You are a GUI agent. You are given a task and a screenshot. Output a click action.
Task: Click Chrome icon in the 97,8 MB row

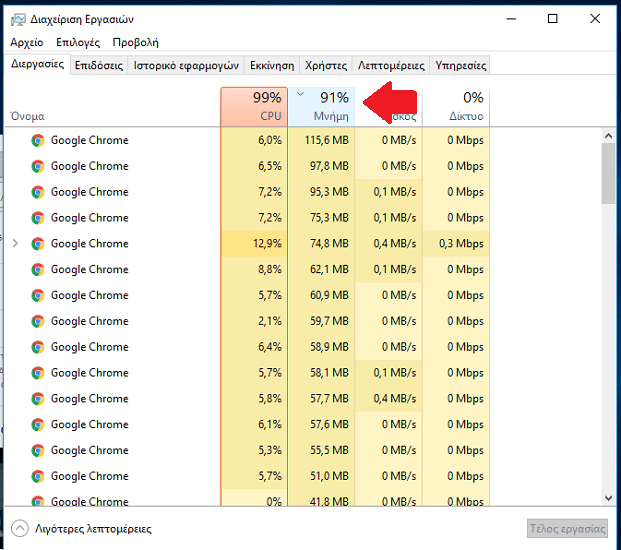coord(38,166)
